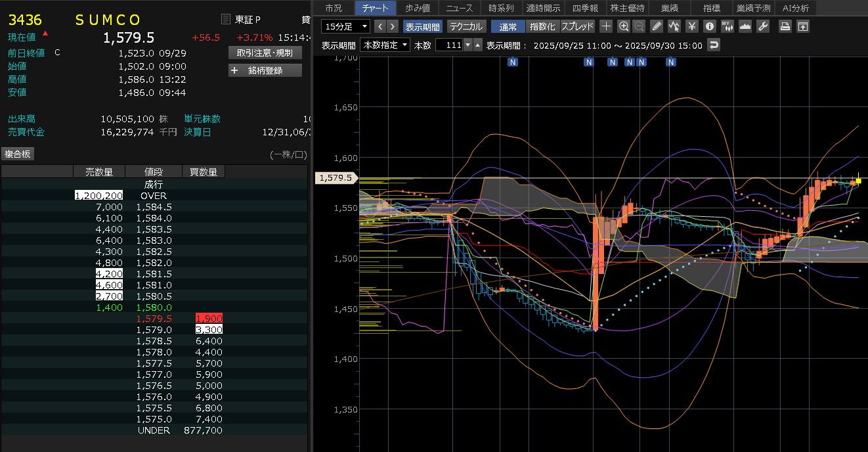Open the 四季報 tab
The image size is (868, 452).
pyautogui.click(x=585, y=8)
